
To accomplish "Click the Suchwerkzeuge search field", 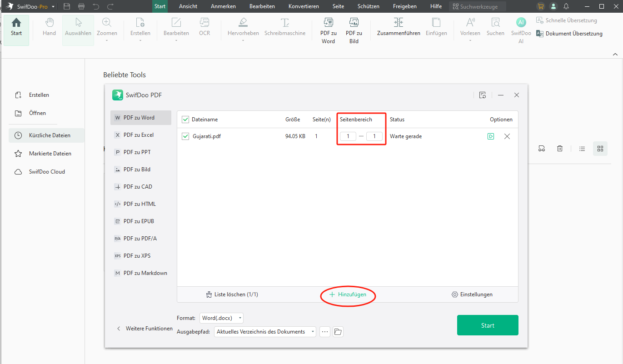I will pos(478,7).
